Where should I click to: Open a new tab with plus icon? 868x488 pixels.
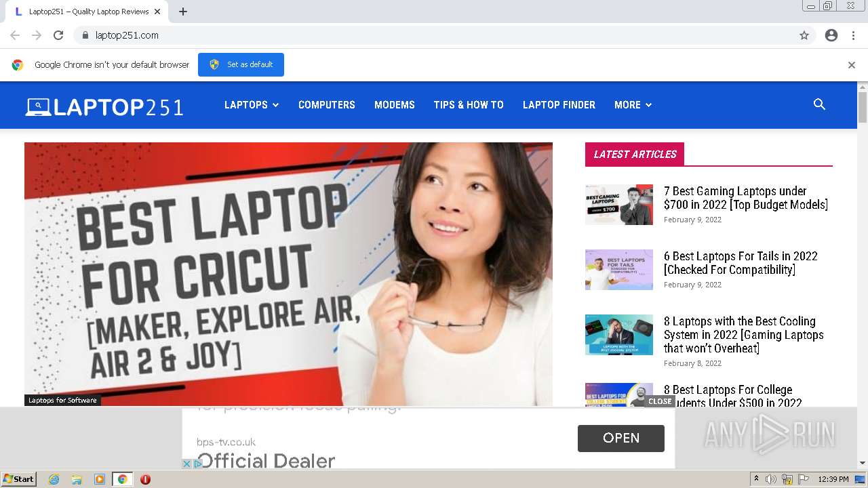183,12
